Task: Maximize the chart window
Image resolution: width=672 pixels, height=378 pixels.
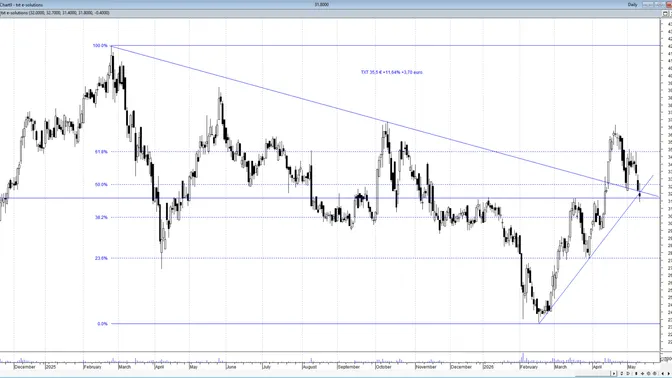Action: point(660,5)
